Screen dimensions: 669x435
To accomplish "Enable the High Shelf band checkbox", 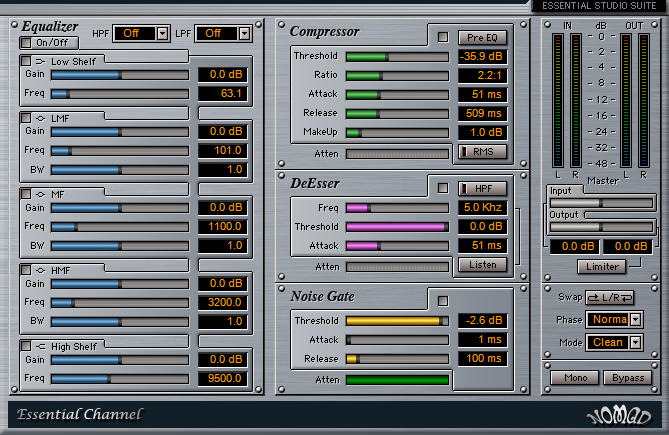I will coord(26,346).
